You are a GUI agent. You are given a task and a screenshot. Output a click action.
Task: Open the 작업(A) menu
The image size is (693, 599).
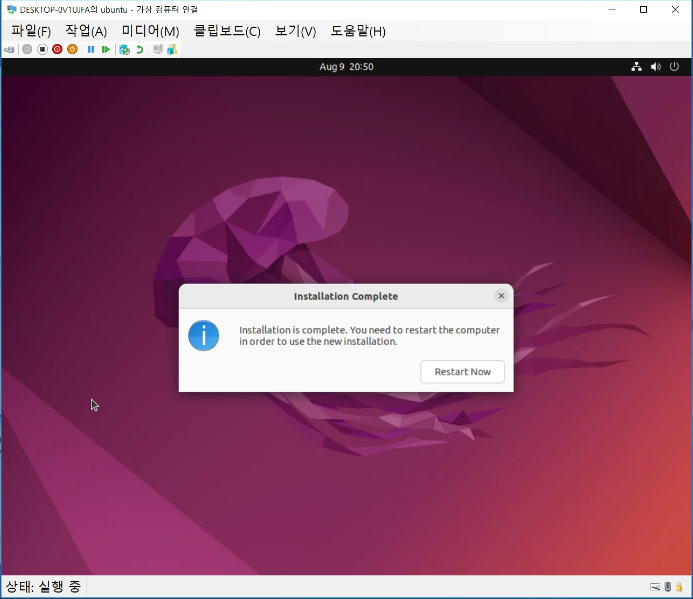(86, 31)
